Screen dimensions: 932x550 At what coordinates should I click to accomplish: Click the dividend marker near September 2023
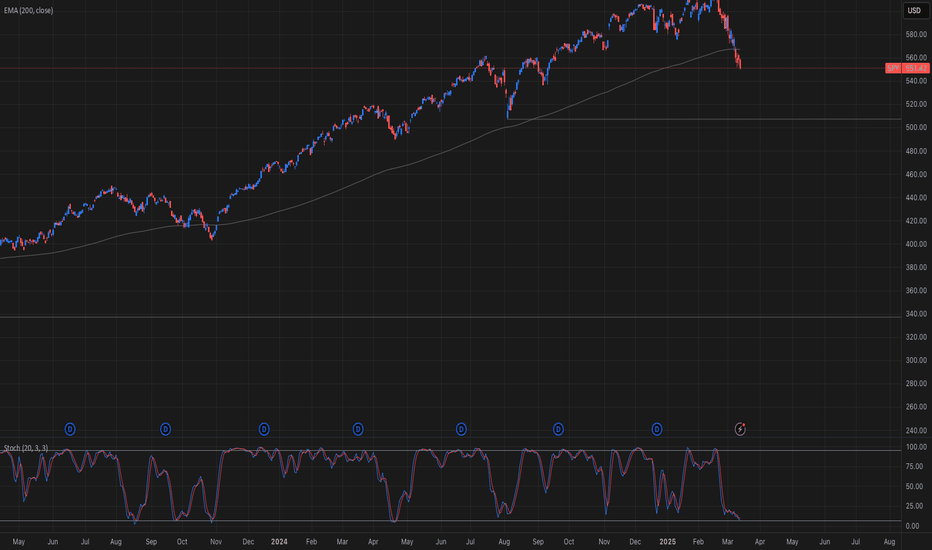[166, 429]
